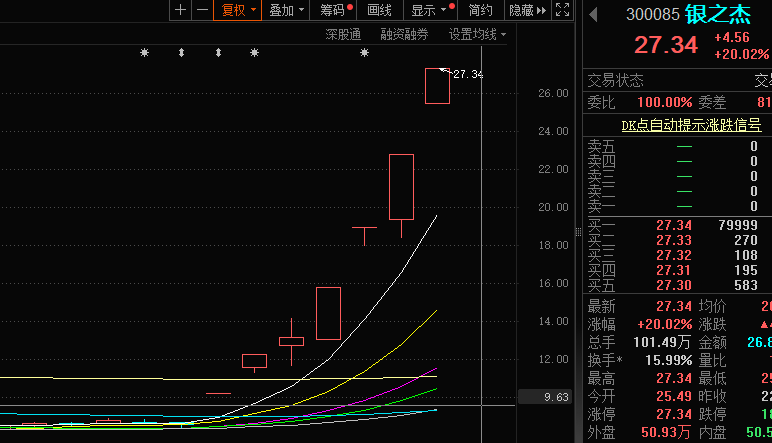Expand the 显示 display dropdown
The height and width of the screenshot is (443, 772).
point(429,10)
